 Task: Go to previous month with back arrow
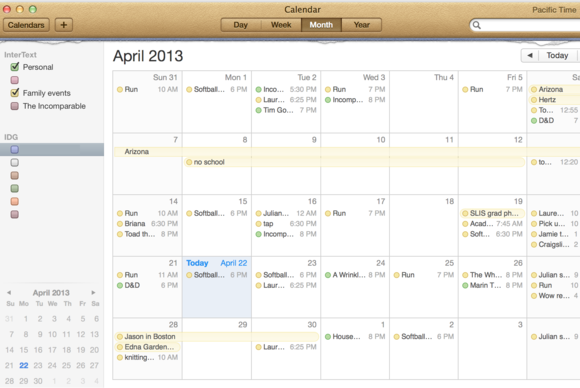coord(530,55)
